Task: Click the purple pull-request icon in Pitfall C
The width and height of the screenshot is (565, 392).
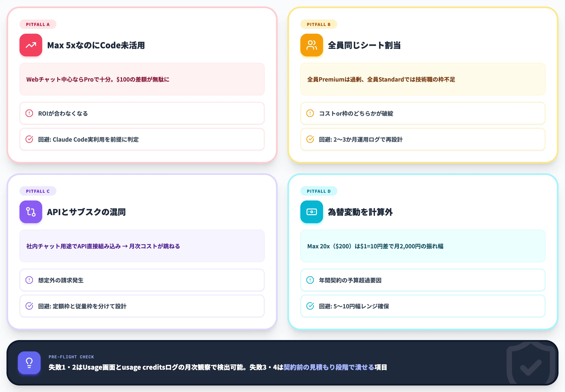Action: [x=31, y=212]
